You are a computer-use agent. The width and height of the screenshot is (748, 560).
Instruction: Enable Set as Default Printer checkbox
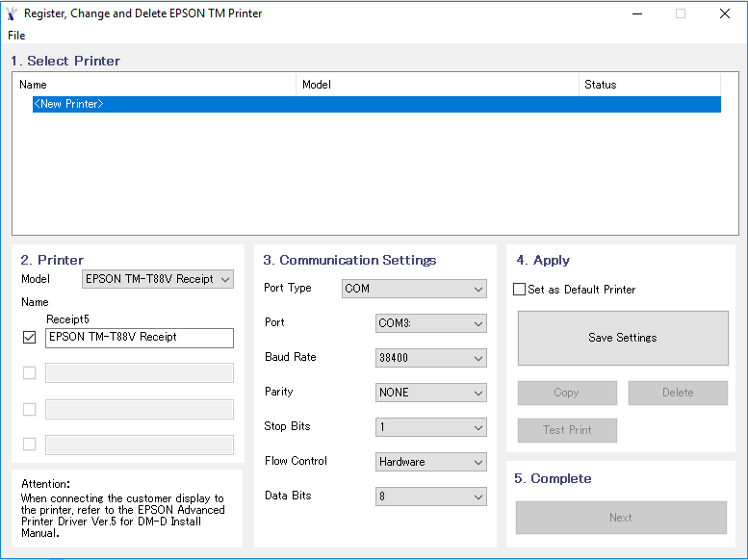coord(519,290)
